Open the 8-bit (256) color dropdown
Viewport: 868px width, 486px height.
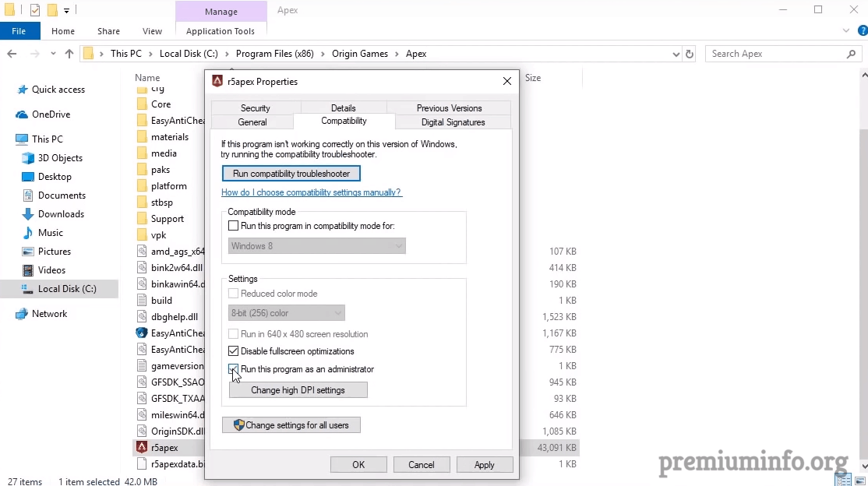[x=286, y=313]
